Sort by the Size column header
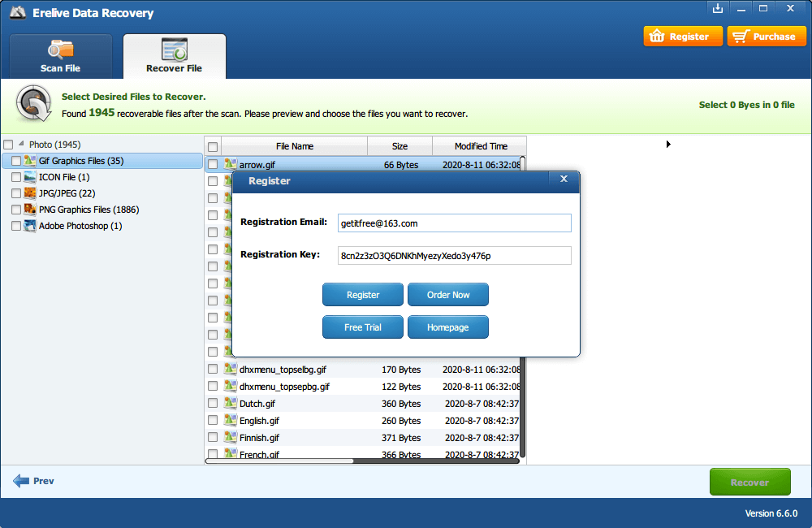The image size is (812, 528). [x=400, y=146]
